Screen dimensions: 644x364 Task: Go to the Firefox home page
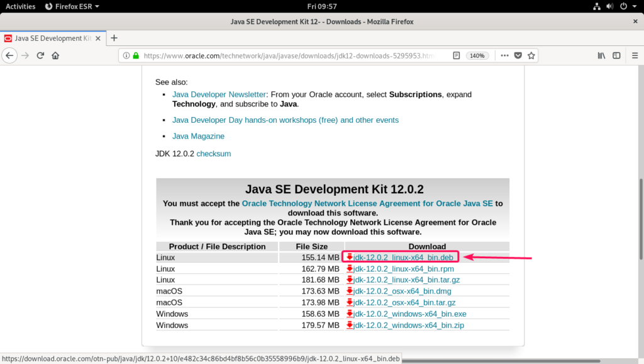pyautogui.click(x=55, y=55)
